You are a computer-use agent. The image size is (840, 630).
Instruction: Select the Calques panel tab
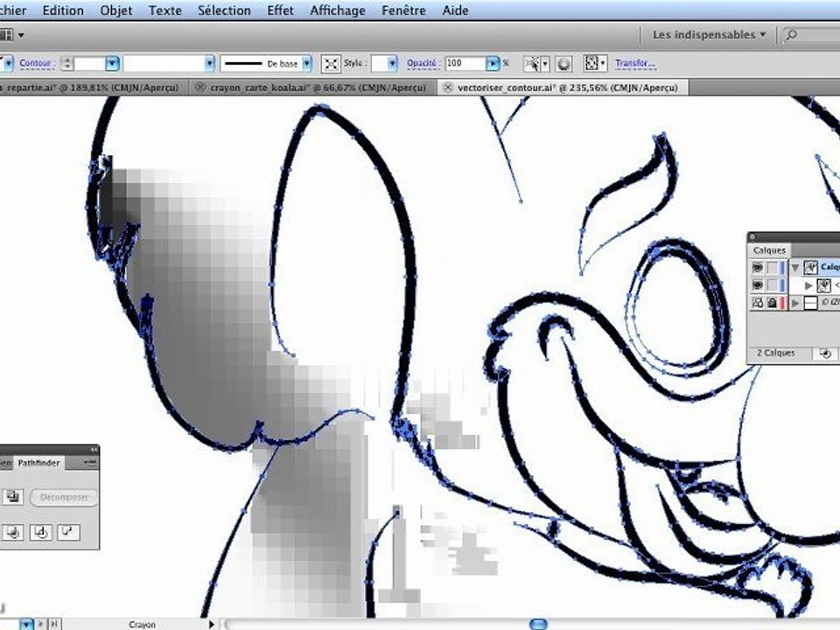(769, 250)
